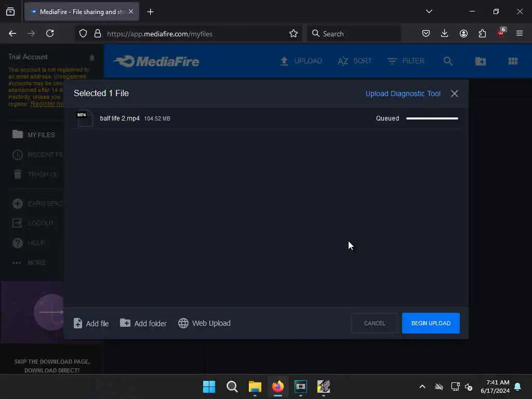
Task: Open Help in sidebar
Action: coord(29,243)
